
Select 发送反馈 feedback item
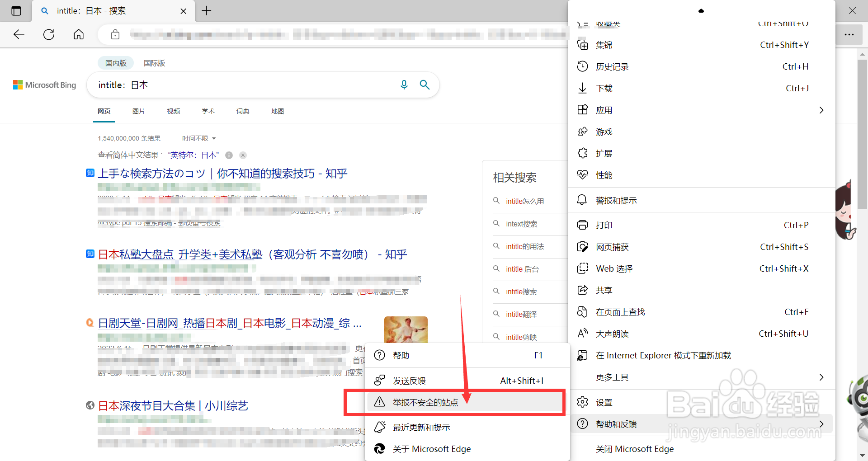[467, 381]
